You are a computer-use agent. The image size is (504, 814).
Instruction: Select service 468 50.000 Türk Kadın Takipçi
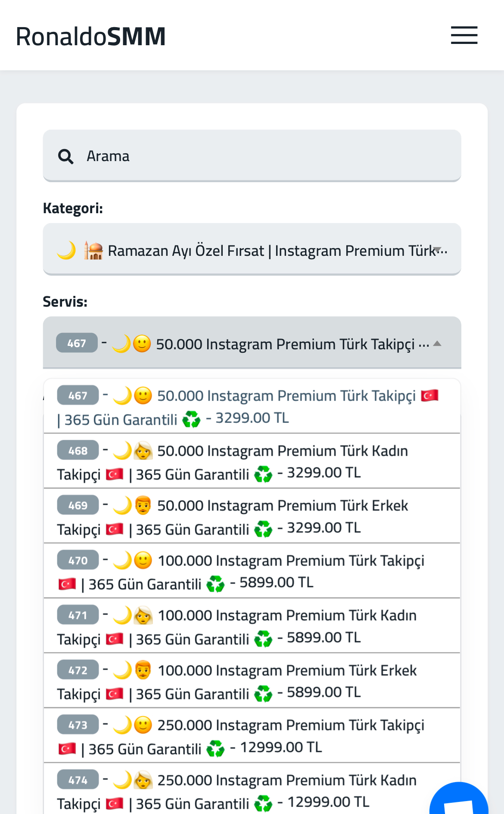[252, 461]
